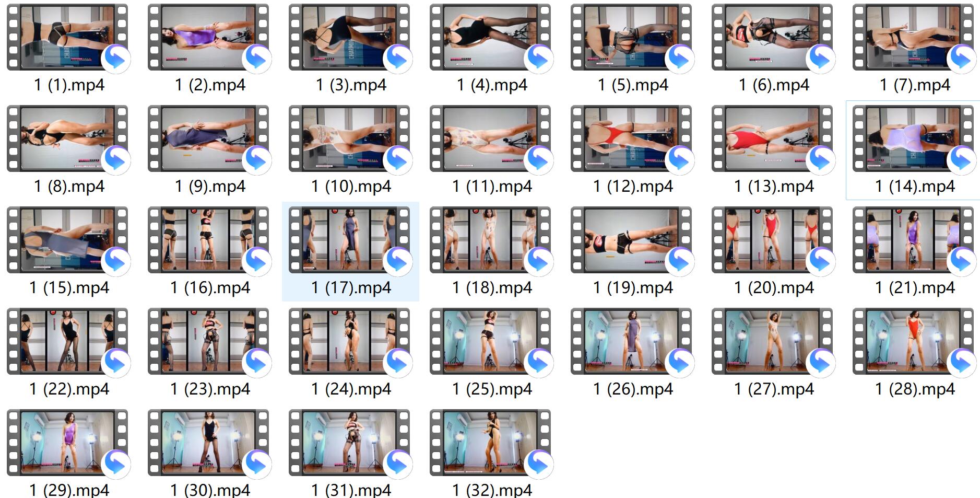Image resolution: width=980 pixels, height=498 pixels.
Task: Click the player badge on 1 (4).mp4
Action: pyautogui.click(x=538, y=59)
